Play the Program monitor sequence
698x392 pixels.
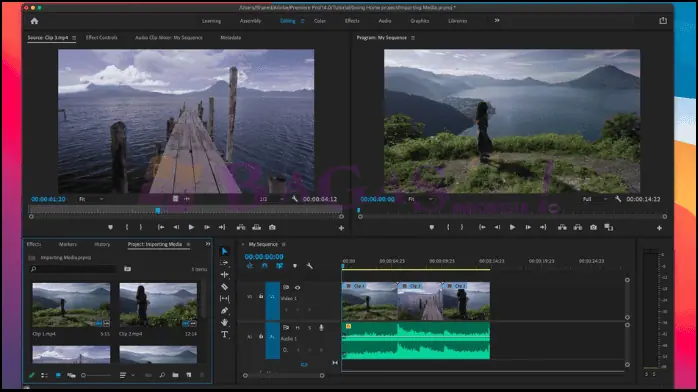pyautogui.click(x=512, y=227)
